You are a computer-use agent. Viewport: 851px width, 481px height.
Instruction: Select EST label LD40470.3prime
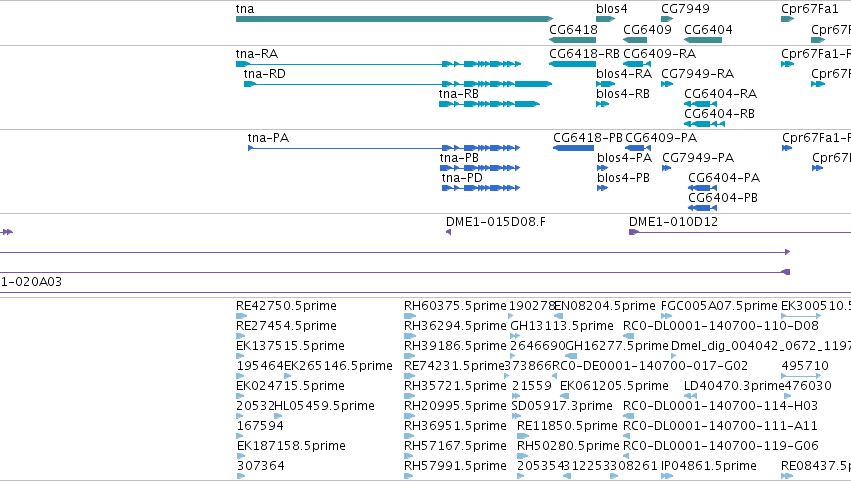[x=734, y=387]
